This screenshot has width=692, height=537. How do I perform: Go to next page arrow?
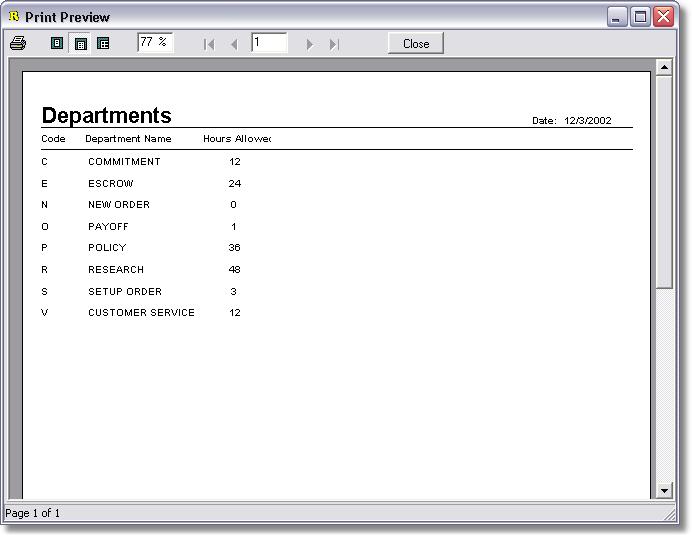pos(310,44)
